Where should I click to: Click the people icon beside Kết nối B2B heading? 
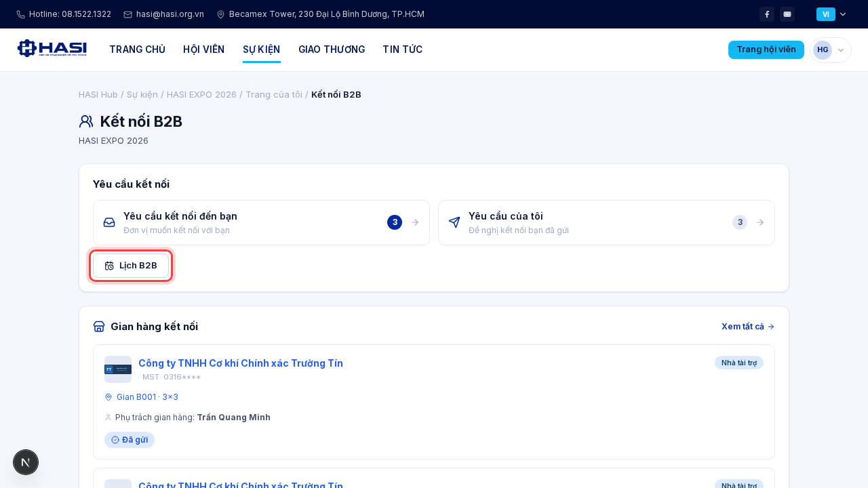[86, 121]
